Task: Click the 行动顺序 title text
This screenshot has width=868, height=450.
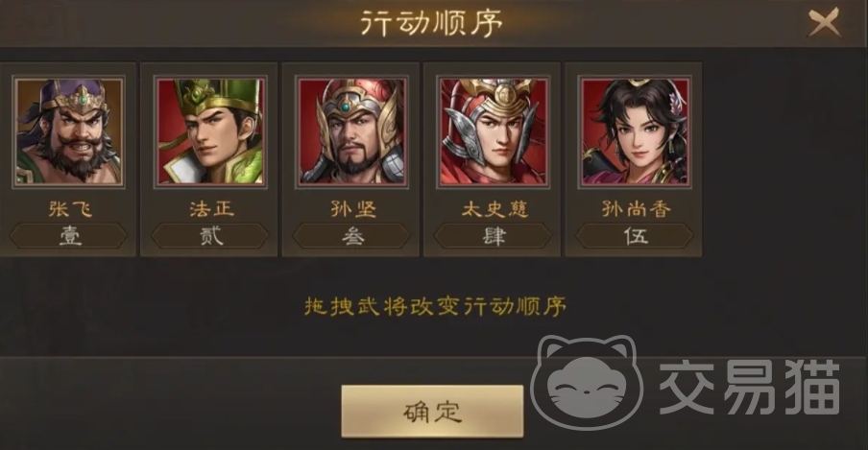Action: click(x=431, y=23)
